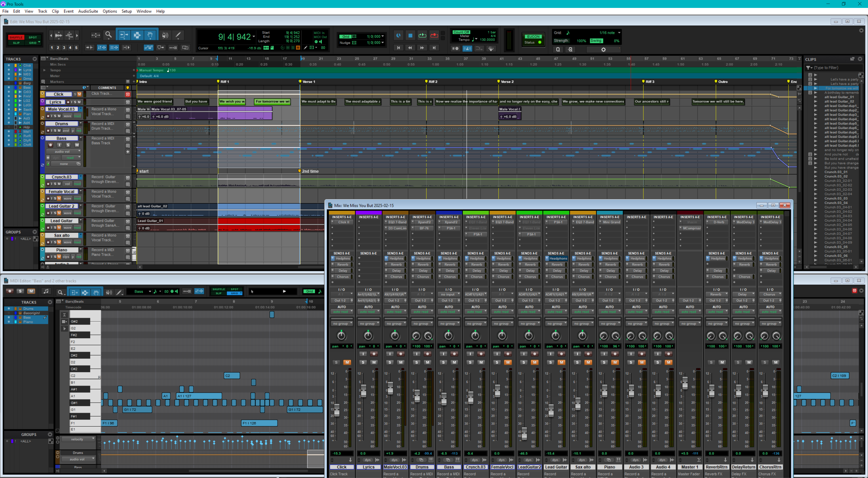The image size is (868, 478).
Task: Select the Grabber hand tool in Edit toolbar
Action: click(x=150, y=35)
